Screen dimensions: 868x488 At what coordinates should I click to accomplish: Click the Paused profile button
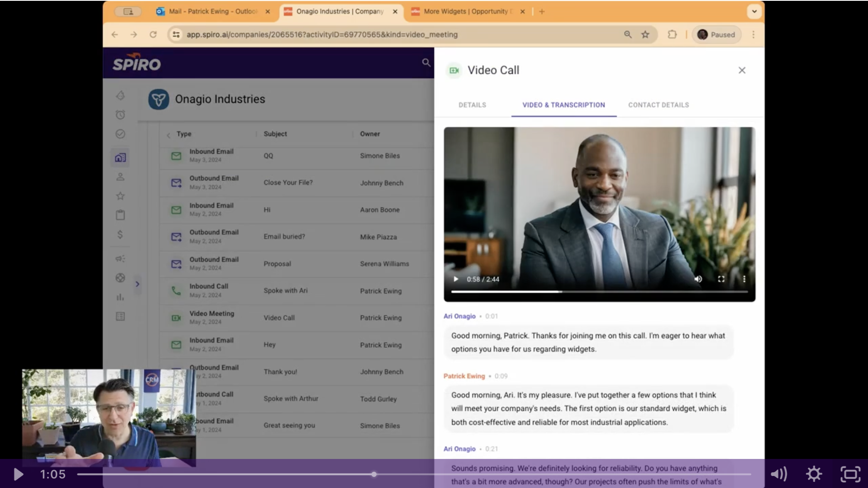717,34
